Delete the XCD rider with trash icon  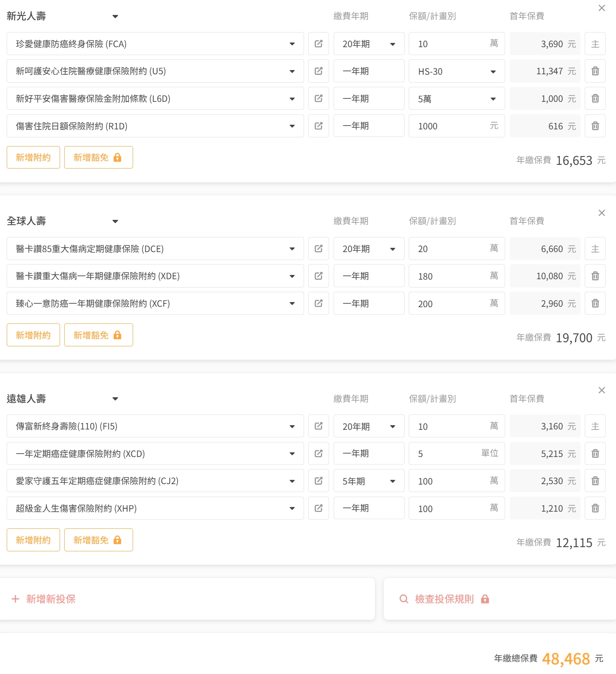[x=595, y=454]
